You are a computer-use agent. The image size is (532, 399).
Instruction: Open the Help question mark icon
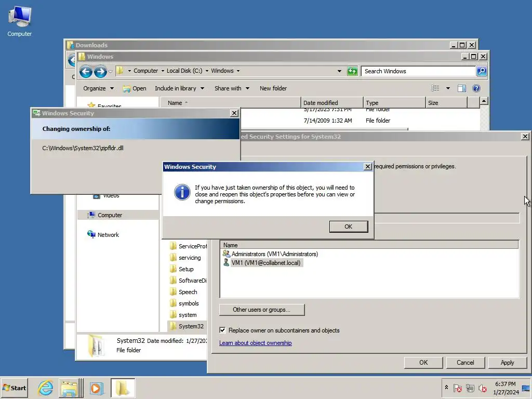[476, 88]
